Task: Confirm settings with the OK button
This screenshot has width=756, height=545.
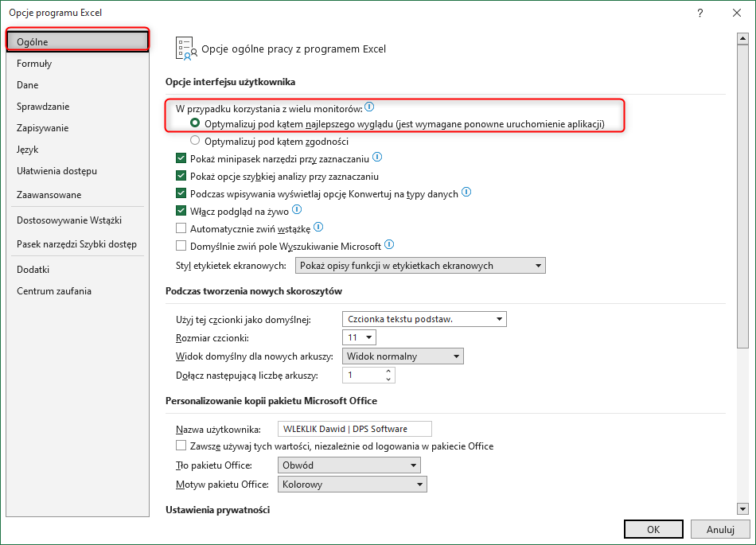Action: click(653, 529)
